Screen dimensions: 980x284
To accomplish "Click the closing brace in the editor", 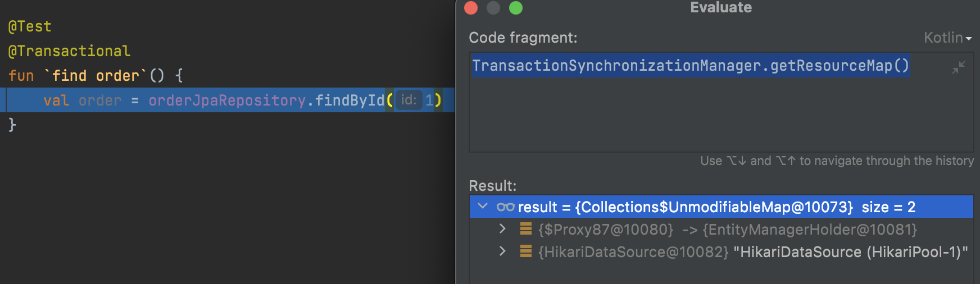I will pyautogui.click(x=12, y=125).
